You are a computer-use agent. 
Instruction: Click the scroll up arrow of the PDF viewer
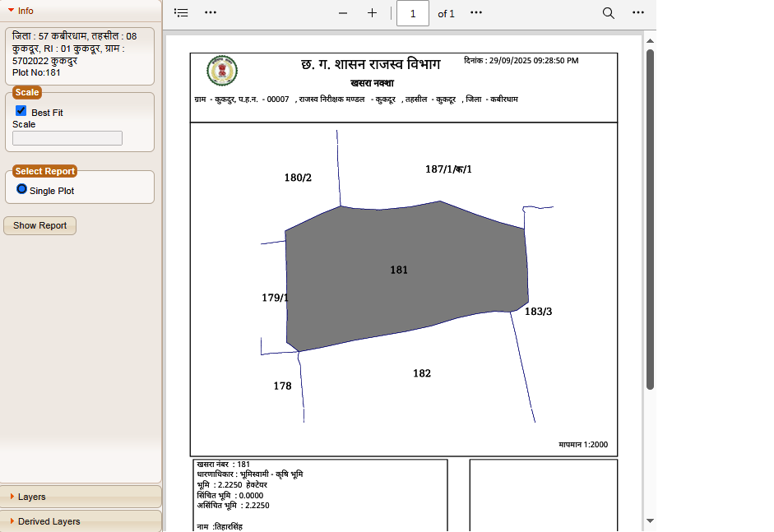650,40
